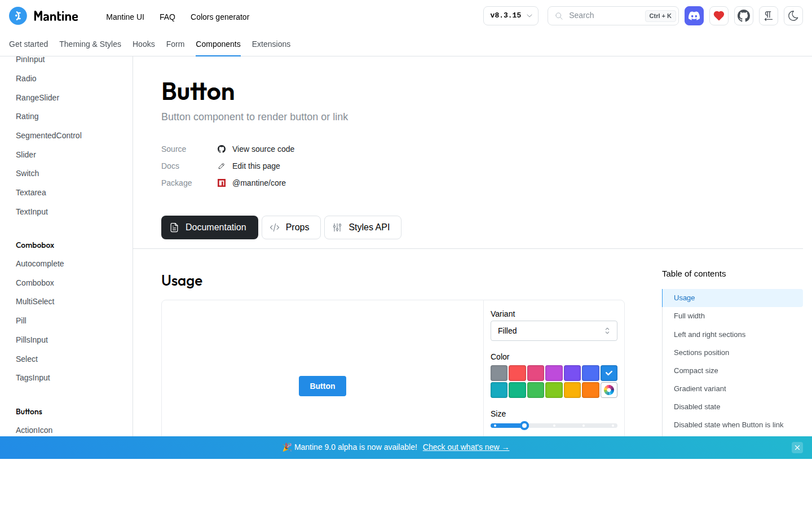Click the blue demo Button

pos(323,386)
